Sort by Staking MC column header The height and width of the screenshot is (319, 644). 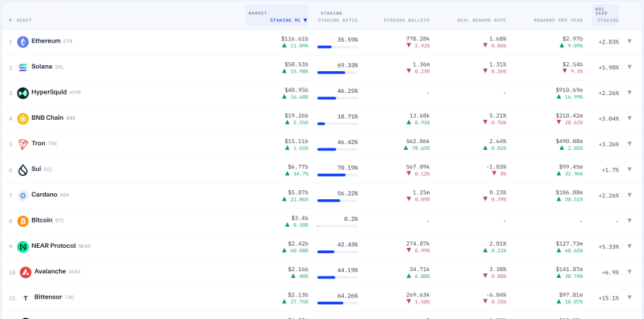coord(288,20)
